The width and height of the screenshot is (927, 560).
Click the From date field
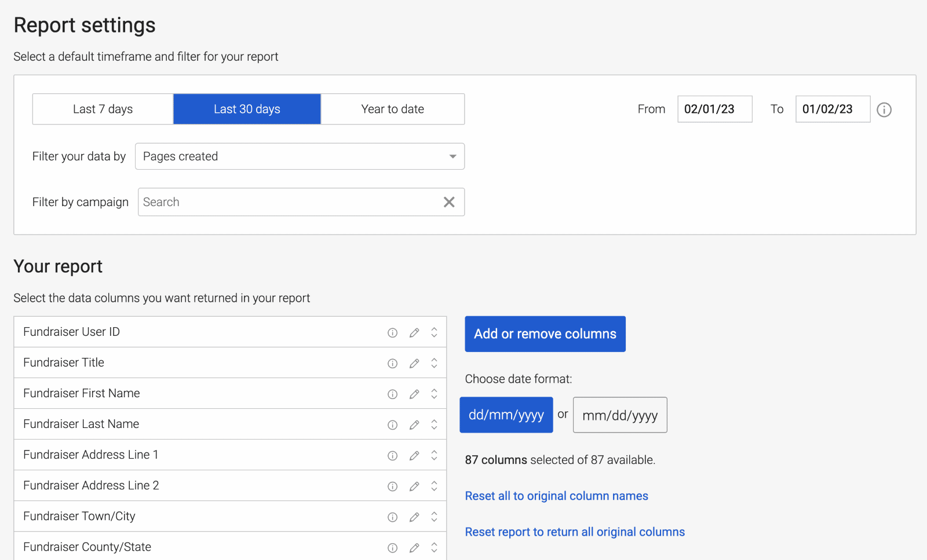pyautogui.click(x=715, y=109)
